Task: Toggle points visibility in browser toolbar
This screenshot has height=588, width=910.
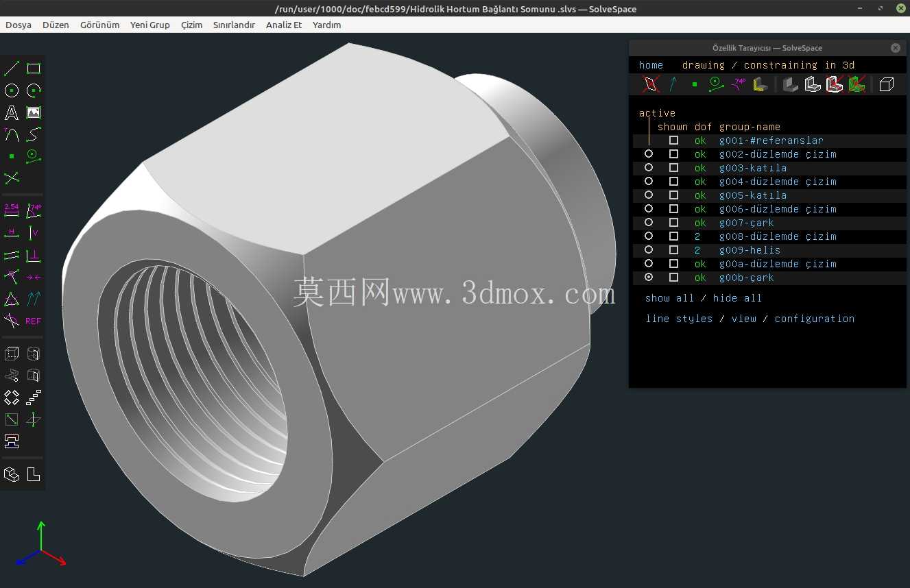Action: click(x=695, y=84)
